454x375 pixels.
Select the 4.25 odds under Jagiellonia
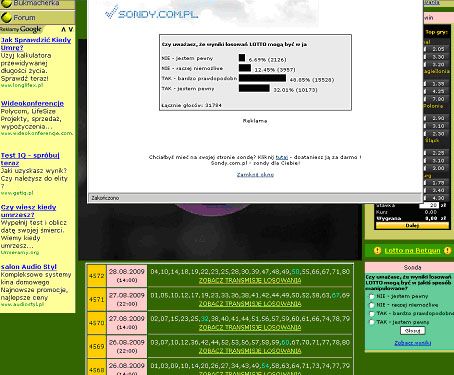438,91
